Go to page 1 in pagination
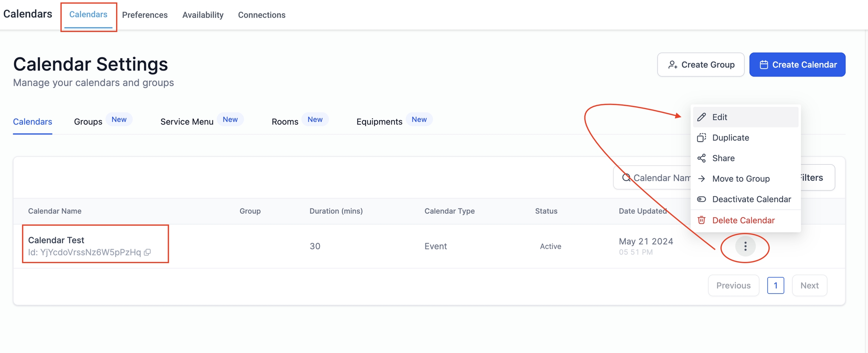The height and width of the screenshot is (353, 868). [775, 286]
